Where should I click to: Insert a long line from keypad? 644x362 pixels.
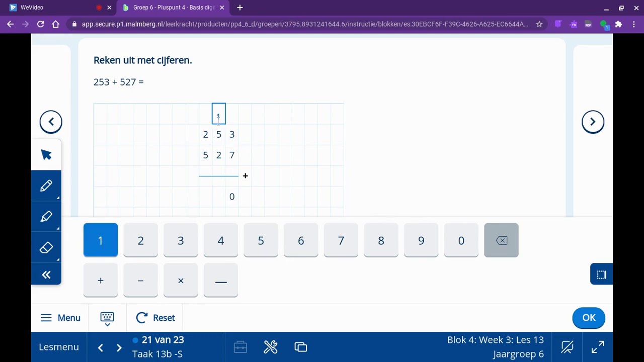click(221, 281)
